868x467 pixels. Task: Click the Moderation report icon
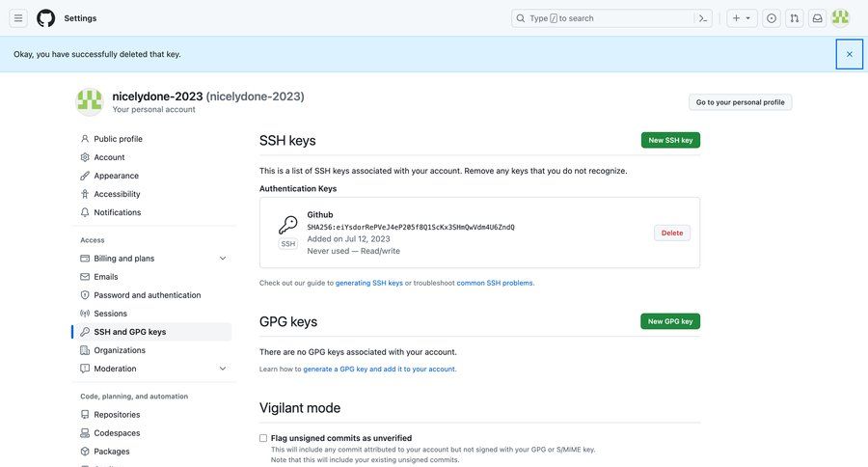pos(85,369)
